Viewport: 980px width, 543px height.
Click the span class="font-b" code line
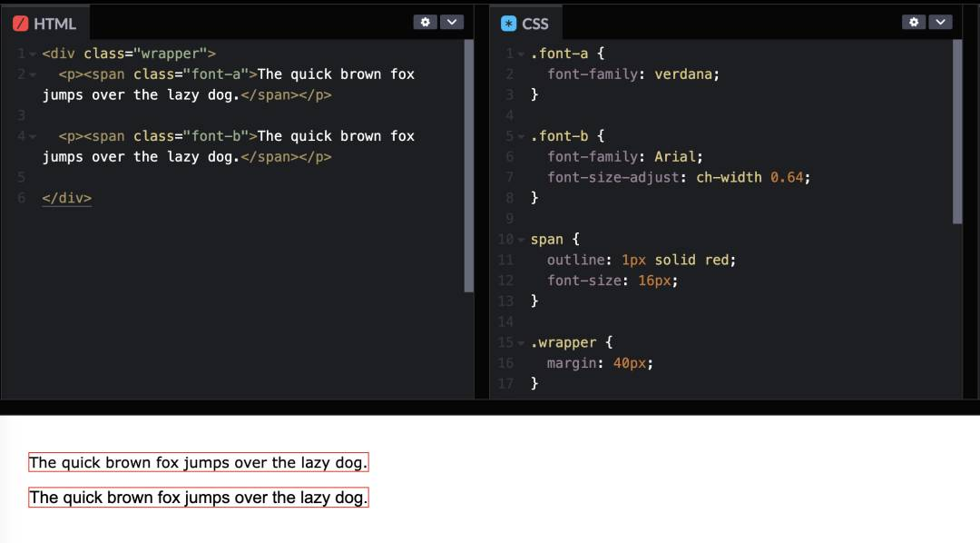tap(229, 146)
